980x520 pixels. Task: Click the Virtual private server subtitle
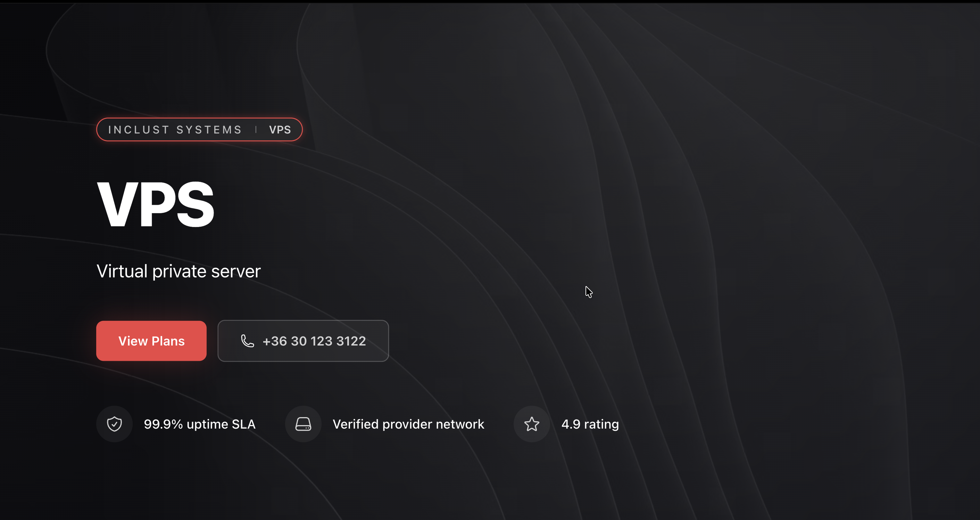click(x=178, y=271)
